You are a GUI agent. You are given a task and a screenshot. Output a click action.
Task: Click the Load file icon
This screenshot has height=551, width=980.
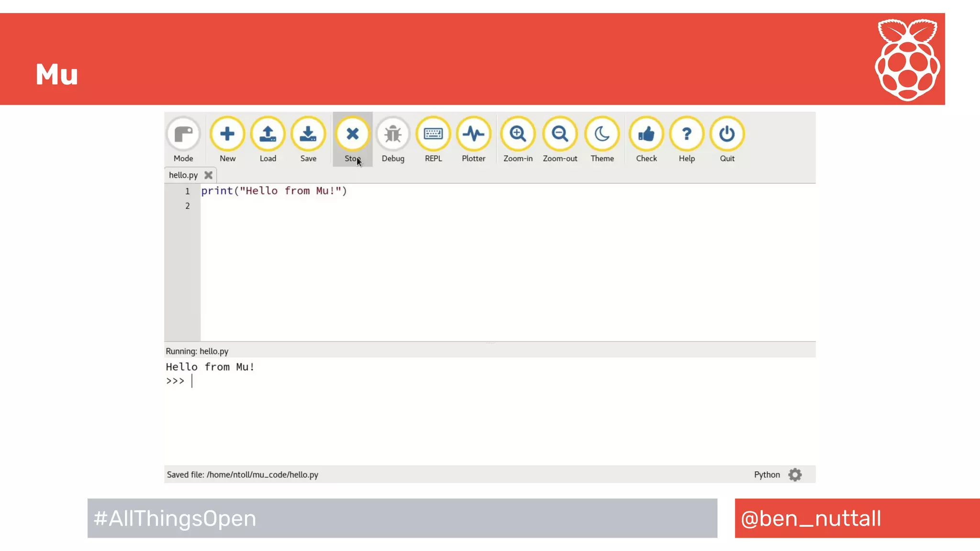267,134
